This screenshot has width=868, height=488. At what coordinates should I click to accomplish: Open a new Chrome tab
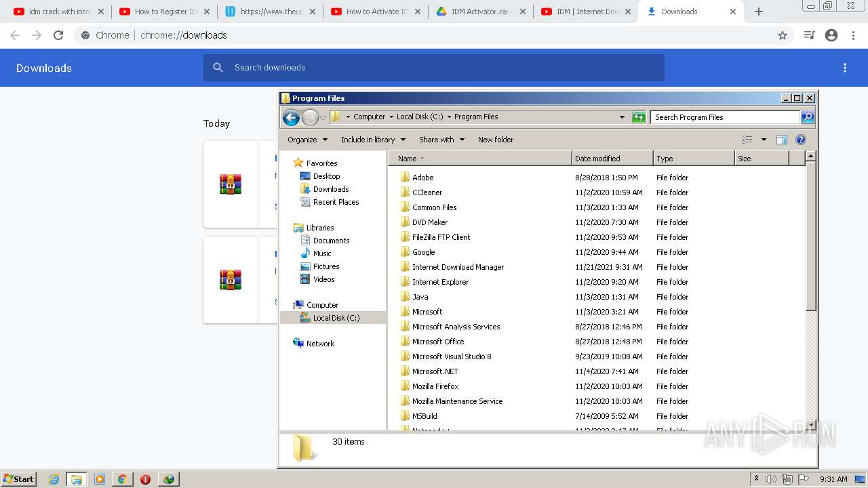coord(759,12)
